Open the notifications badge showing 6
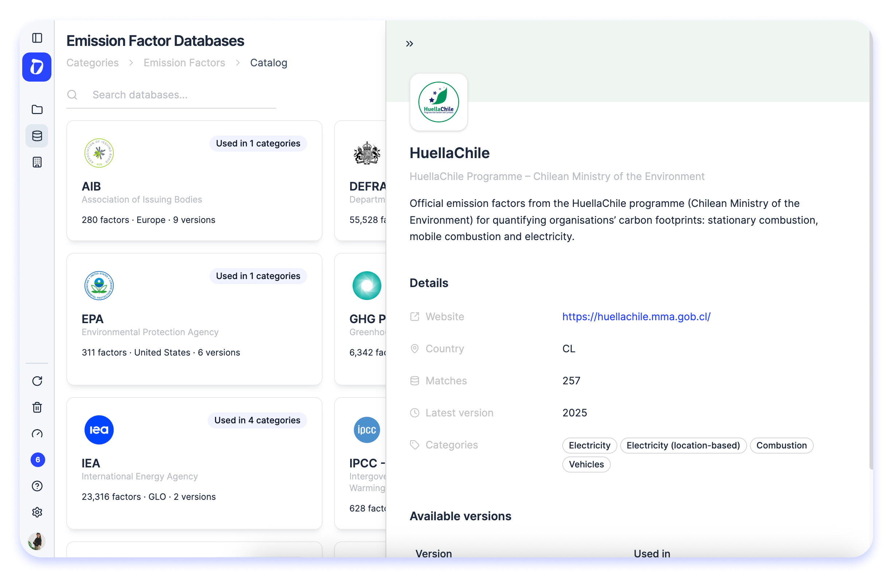The width and height of the screenshot is (895, 588). (38, 460)
